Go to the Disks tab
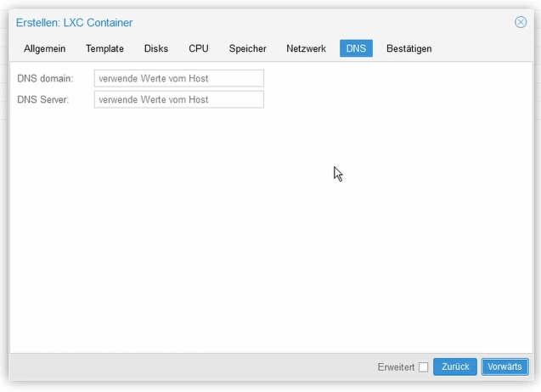This screenshot has width=541, height=392. [x=156, y=48]
